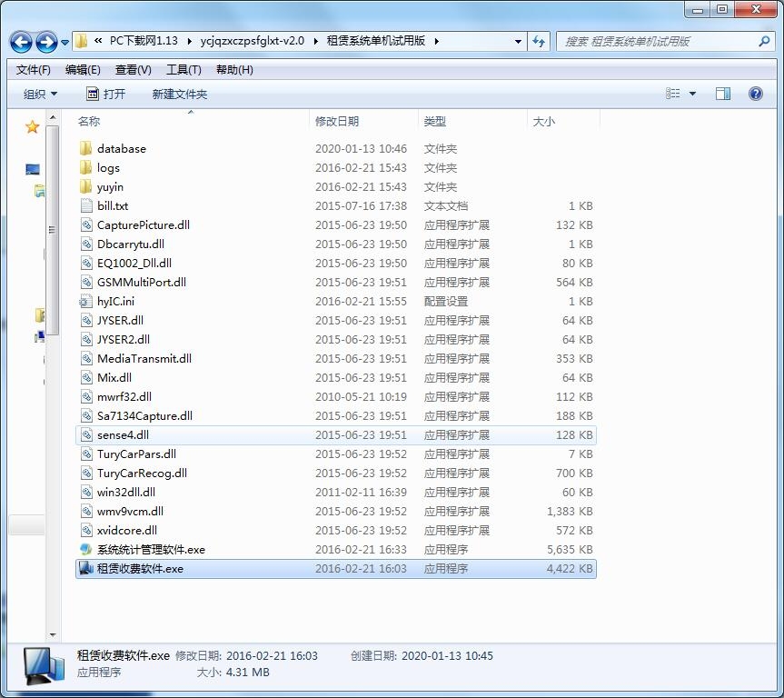Select the Dbcarrytu.dll file icon

coord(86,244)
